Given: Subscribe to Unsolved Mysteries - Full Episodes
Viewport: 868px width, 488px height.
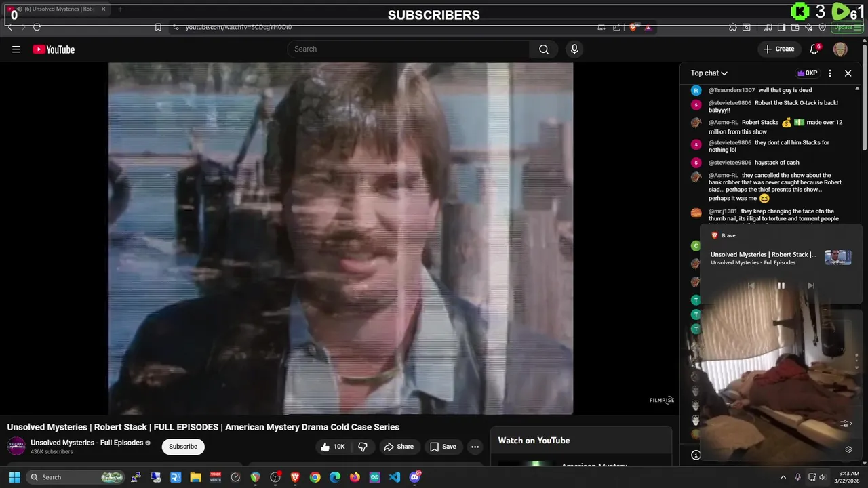Looking at the screenshot, I should click(183, 447).
